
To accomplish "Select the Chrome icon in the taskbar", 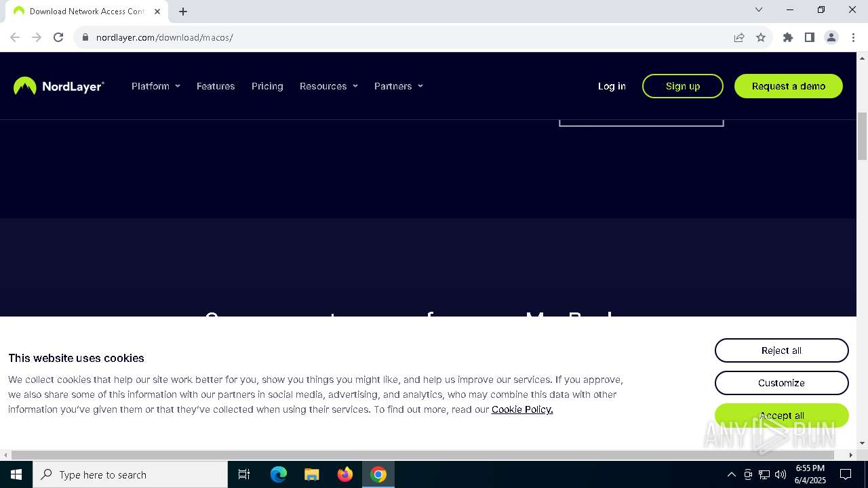I will click(x=378, y=474).
